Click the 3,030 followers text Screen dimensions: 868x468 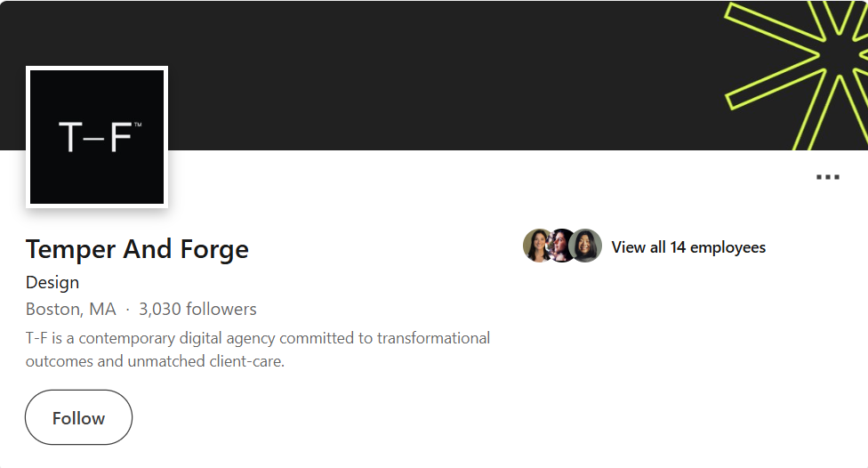tap(197, 309)
